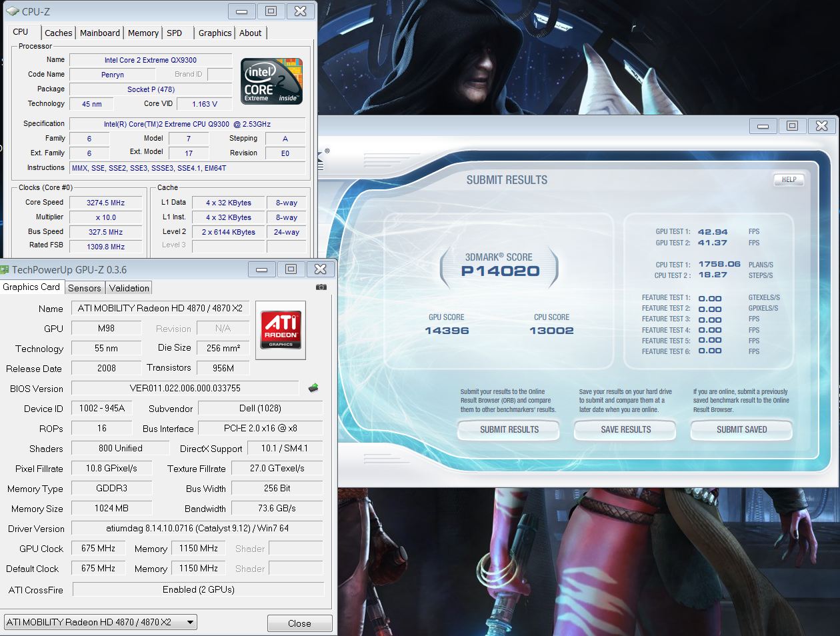Click the Close button in GPU-Z
The image size is (840, 636).
[x=299, y=623]
